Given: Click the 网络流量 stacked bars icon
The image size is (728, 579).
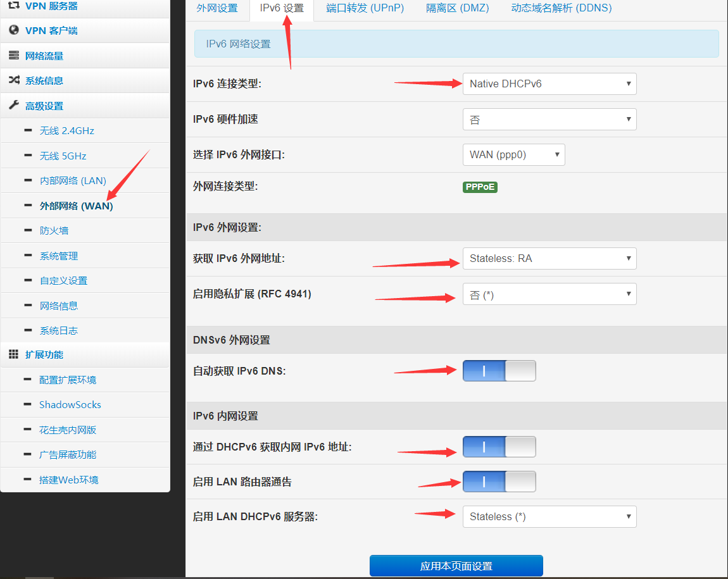Looking at the screenshot, I should (x=14, y=55).
